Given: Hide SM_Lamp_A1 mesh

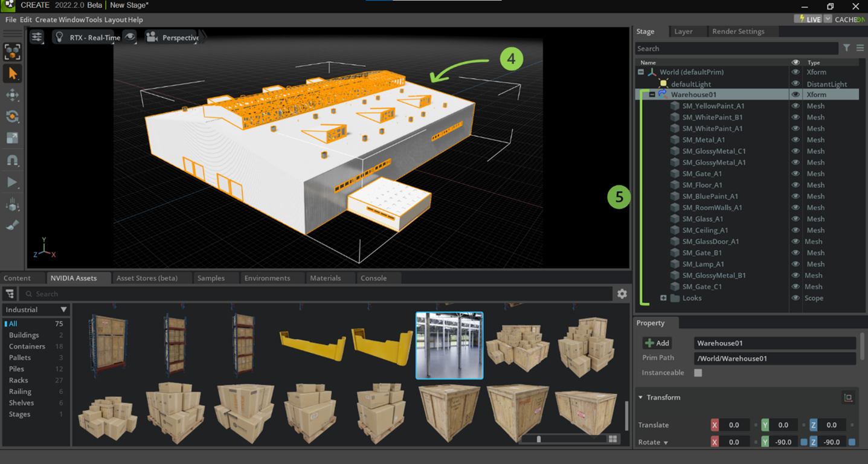Looking at the screenshot, I should pos(796,264).
